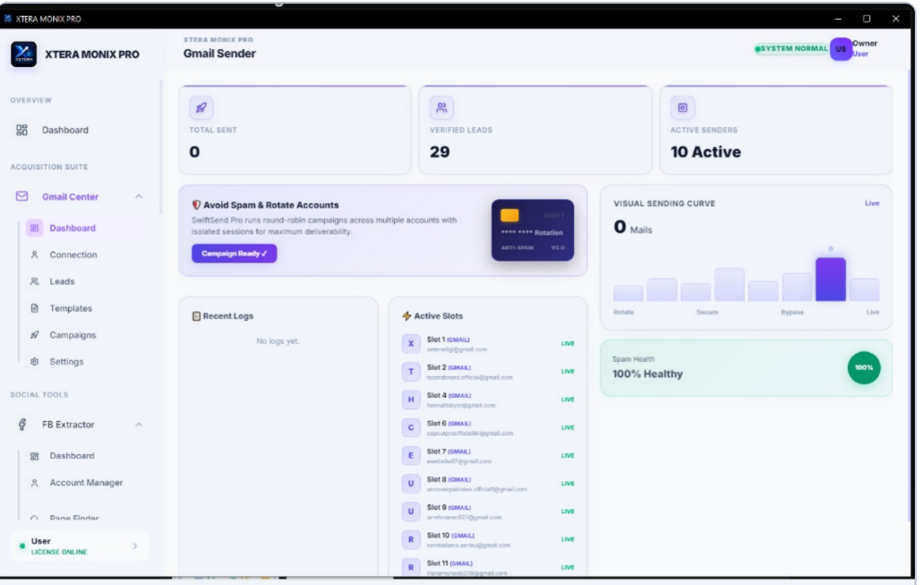924x585 pixels.
Task: Click the Settings gear icon in sidebar
Action: coord(34,362)
